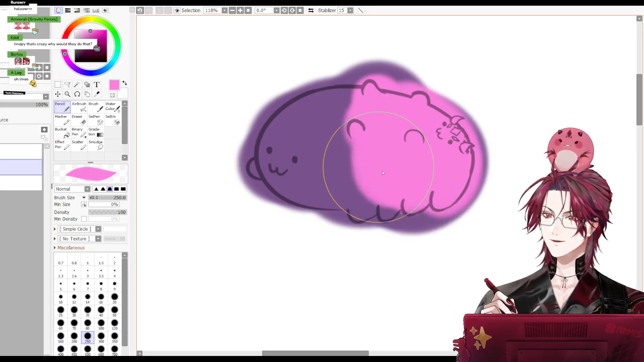
Task: Select the Zoom magnifier tool
Action: pos(67,94)
